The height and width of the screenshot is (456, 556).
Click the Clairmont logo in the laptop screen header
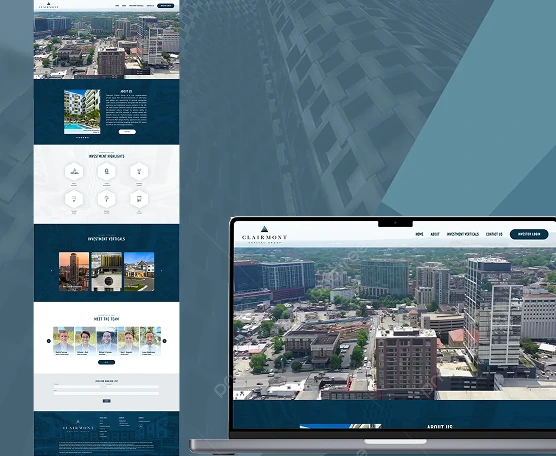264,235
